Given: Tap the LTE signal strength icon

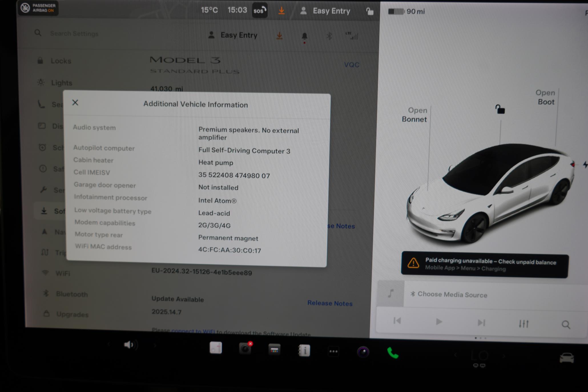Looking at the screenshot, I should [x=352, y=36].
